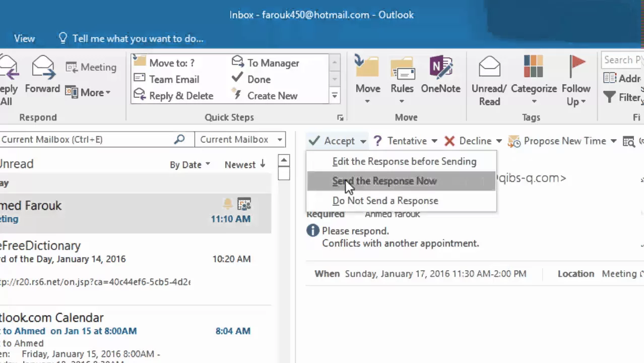644x363 pixels.
Task: Toggle the Newest sort order
Action: pyautogui.click(x=245, y=165)
